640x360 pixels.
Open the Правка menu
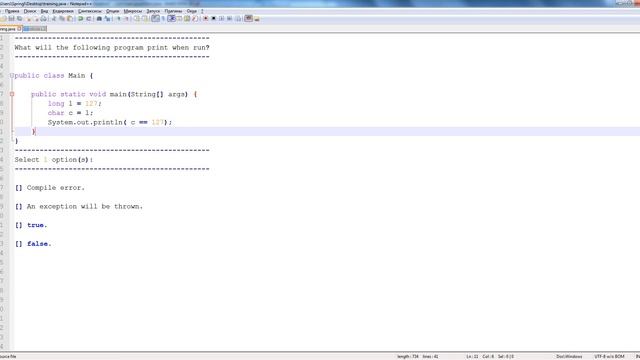[12, 11]
